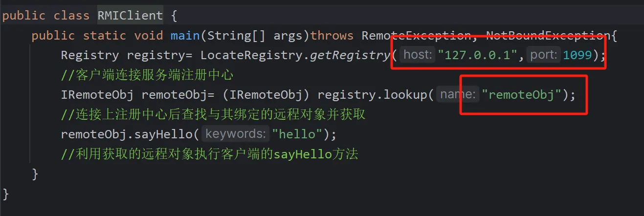Click the host: parameter hint

click(x=418, y=55)
